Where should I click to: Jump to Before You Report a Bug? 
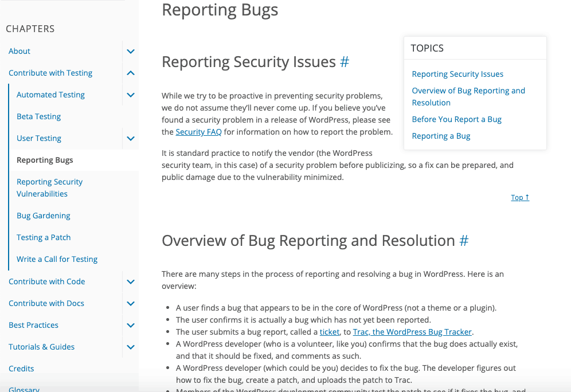[457, 120]
